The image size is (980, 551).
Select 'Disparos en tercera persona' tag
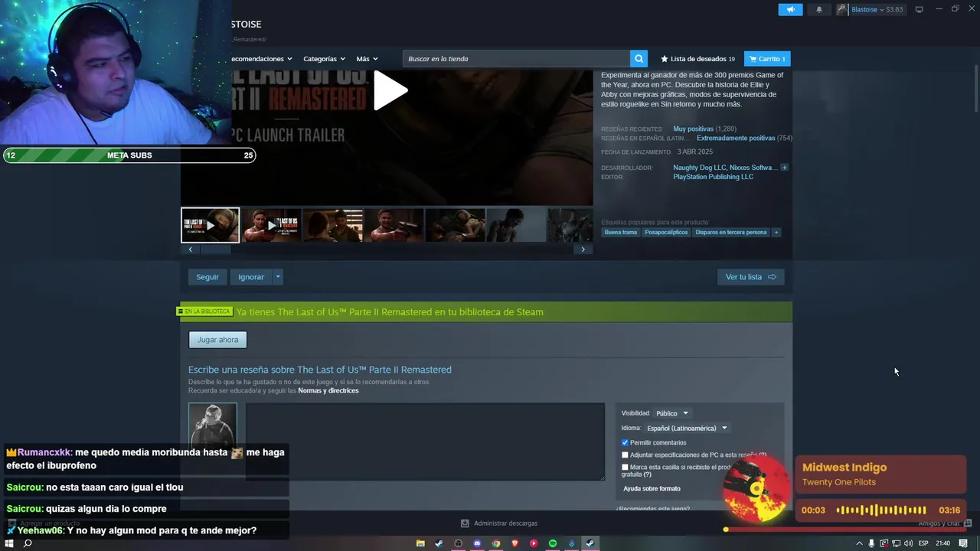(x=730, y=233)
